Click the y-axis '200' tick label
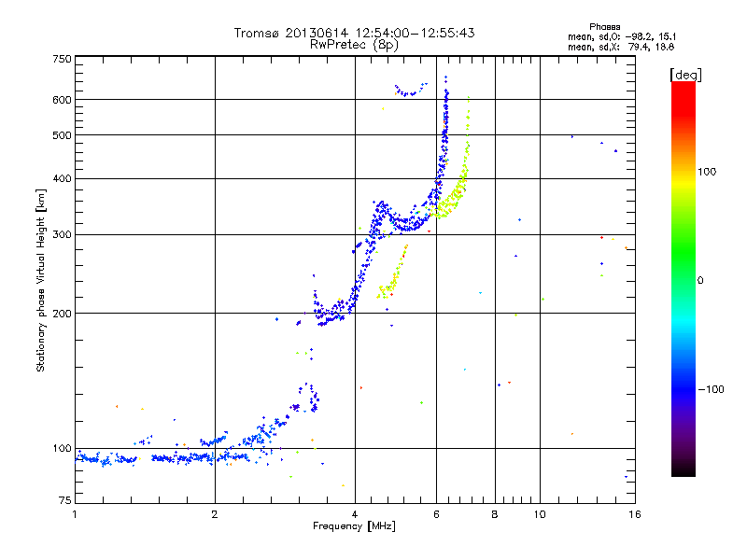 pos(62,314)
